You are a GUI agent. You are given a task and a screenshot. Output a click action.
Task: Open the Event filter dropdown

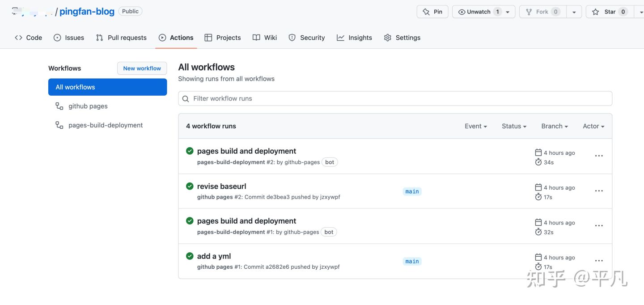475,126
